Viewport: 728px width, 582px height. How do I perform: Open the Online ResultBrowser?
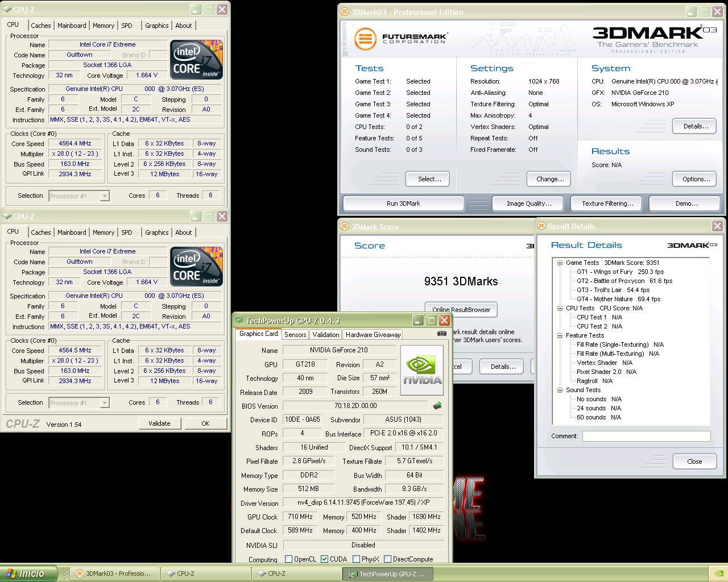click(x=461, y=310)
